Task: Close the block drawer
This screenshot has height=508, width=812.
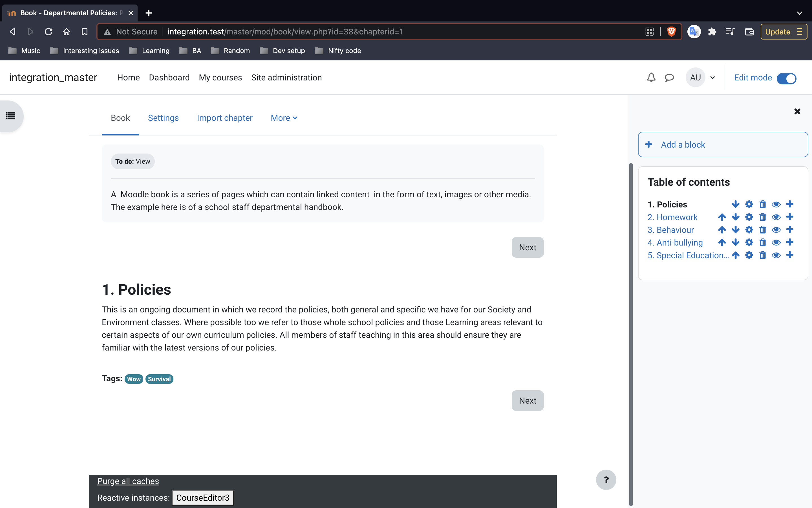Action: [797, 111]
